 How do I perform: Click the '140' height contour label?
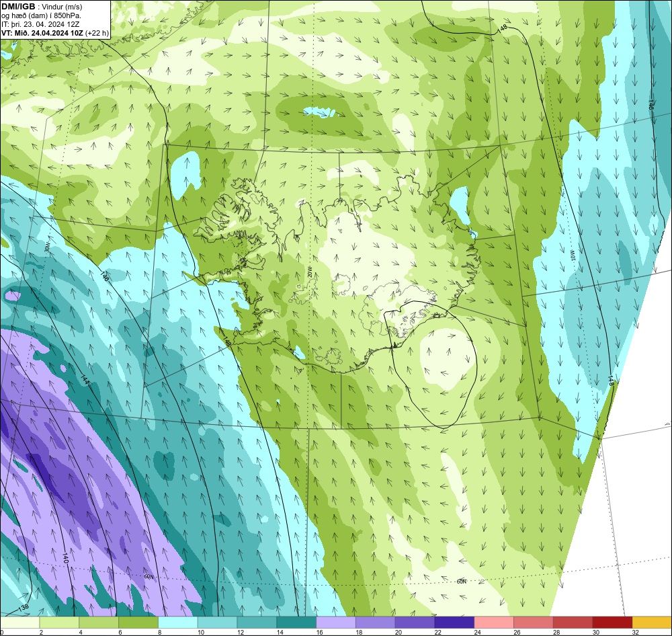click(65, 557)
